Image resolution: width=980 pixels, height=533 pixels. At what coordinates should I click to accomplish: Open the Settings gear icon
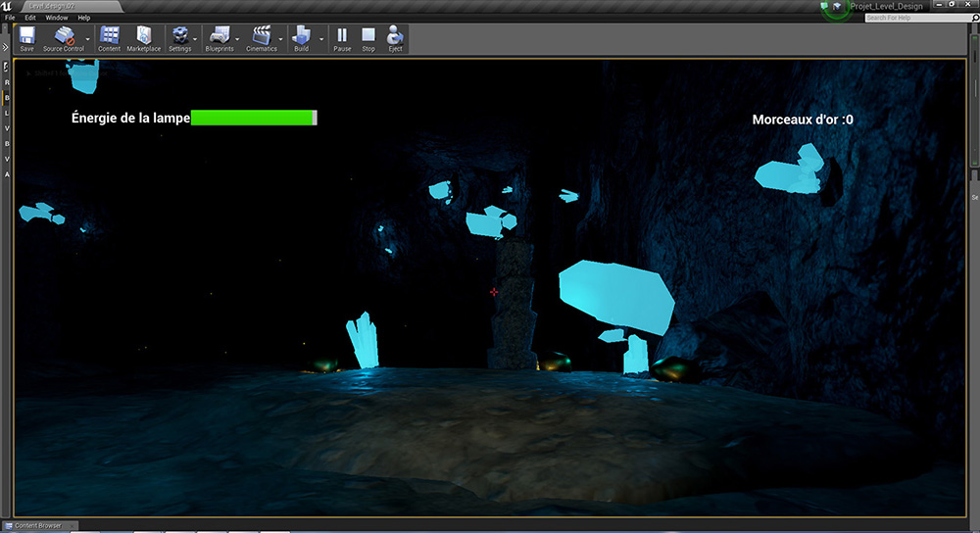coord(180,38)
